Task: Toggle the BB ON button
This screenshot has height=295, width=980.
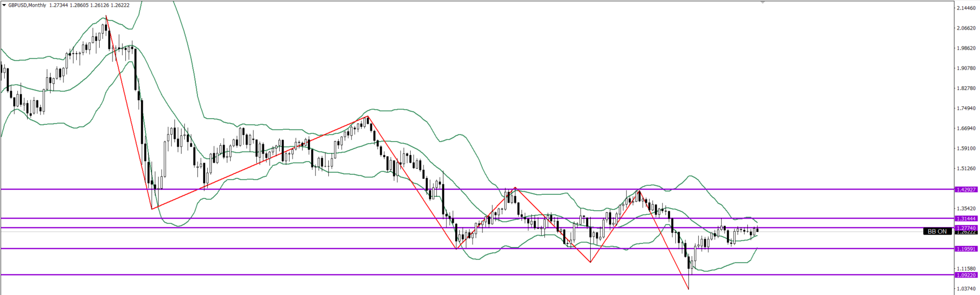Action: point(937,232)
